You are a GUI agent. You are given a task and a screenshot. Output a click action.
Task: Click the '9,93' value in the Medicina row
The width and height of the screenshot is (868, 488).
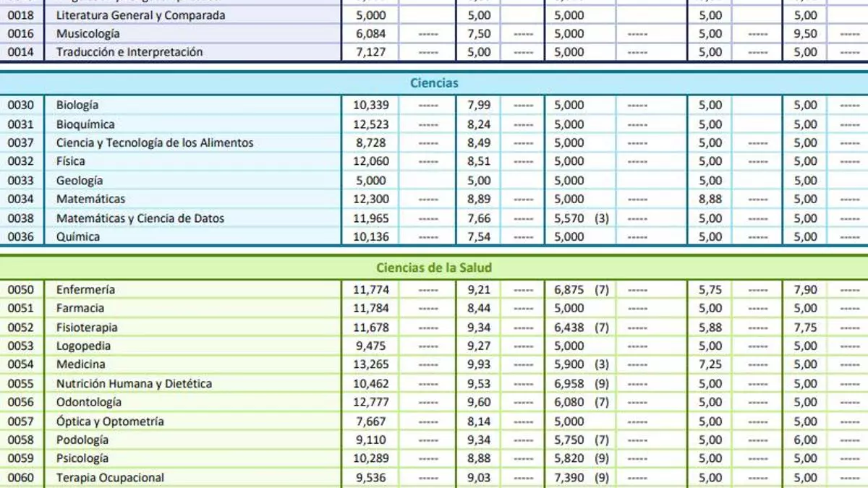click(479, 364)
